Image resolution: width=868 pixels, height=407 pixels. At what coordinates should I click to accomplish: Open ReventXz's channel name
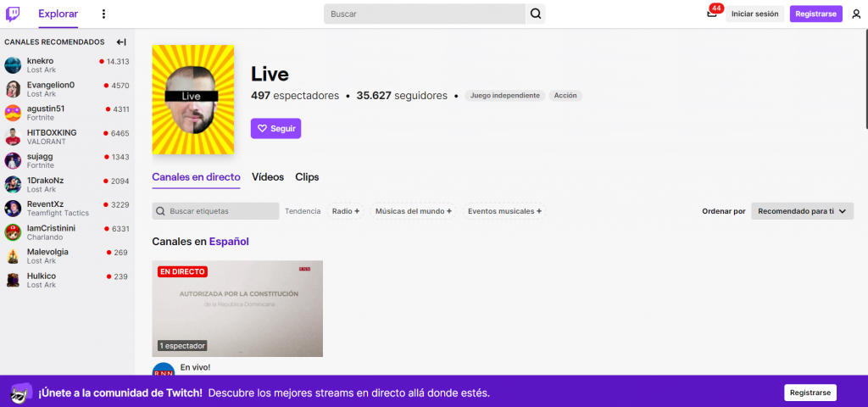(46, 203)
